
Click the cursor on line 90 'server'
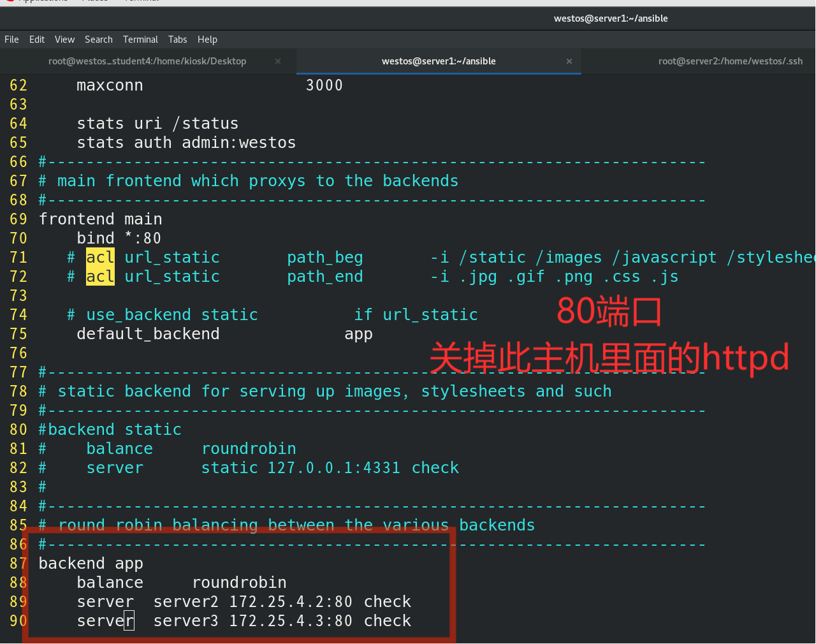pyautogui.click(x=129, y=621)
